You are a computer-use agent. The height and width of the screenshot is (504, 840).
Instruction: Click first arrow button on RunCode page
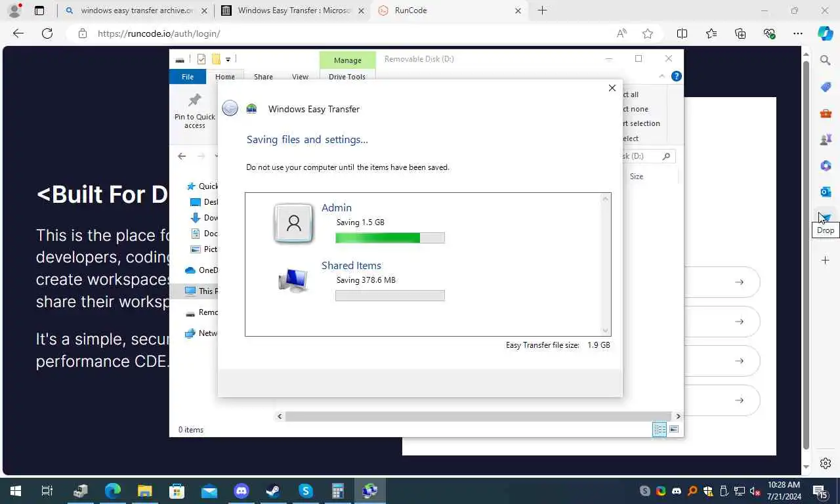(739, 282)
